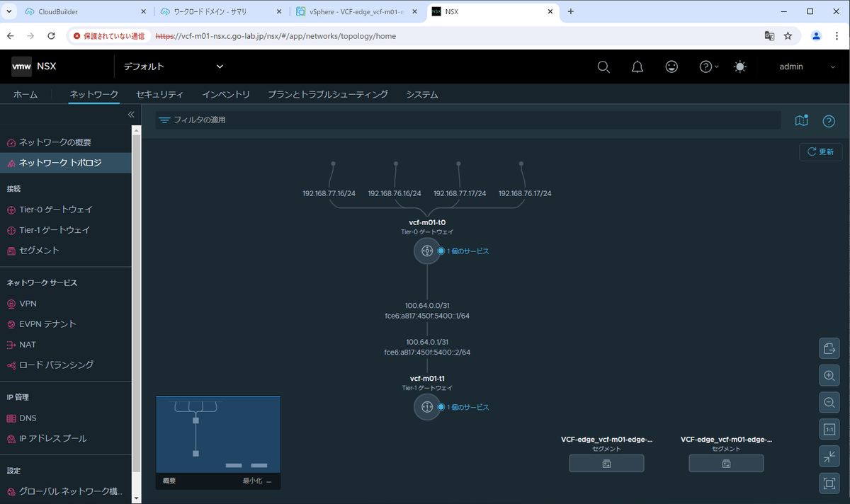
Task: Click the 100.64.0.0/31 link address
Action: (427, 306)
